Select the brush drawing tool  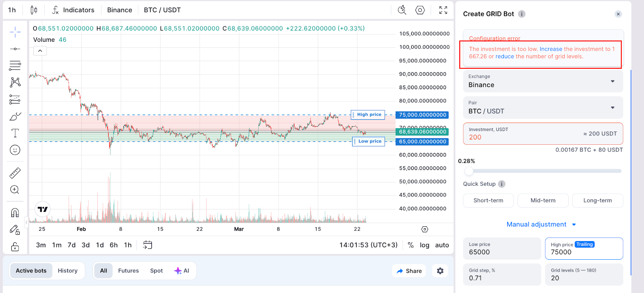[15, 117]
